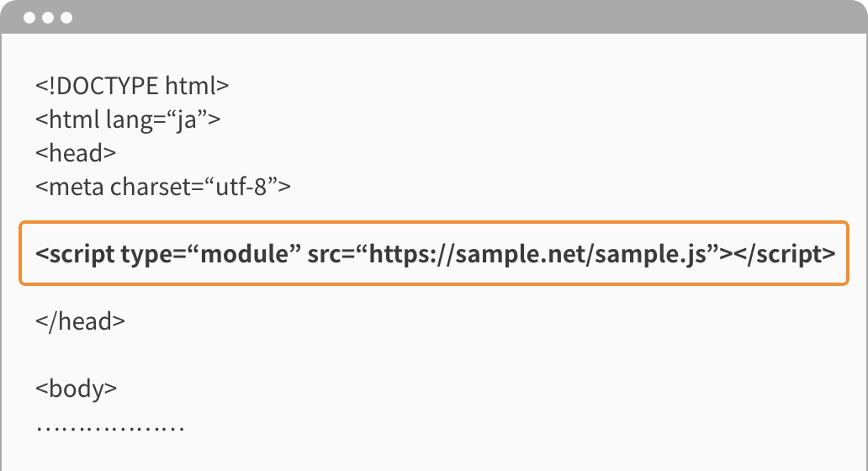Screen dimensions: 868x471
Task: Click the https://sample.net/sample.js URL
Action: click(538, 254)
